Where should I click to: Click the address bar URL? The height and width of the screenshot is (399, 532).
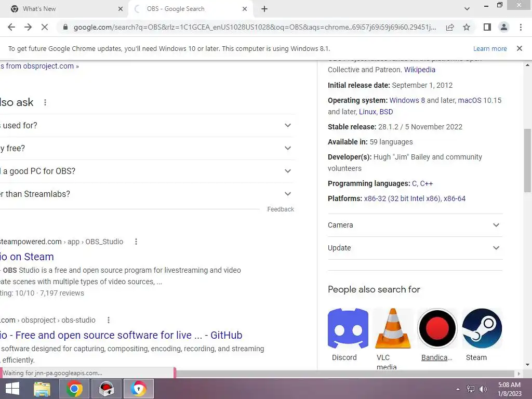click(255, 27)
